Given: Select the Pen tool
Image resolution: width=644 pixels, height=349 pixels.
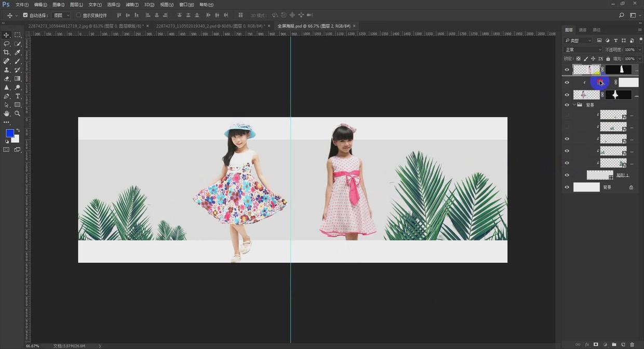Looking at the screenshot, I should [x=6, y=96].
